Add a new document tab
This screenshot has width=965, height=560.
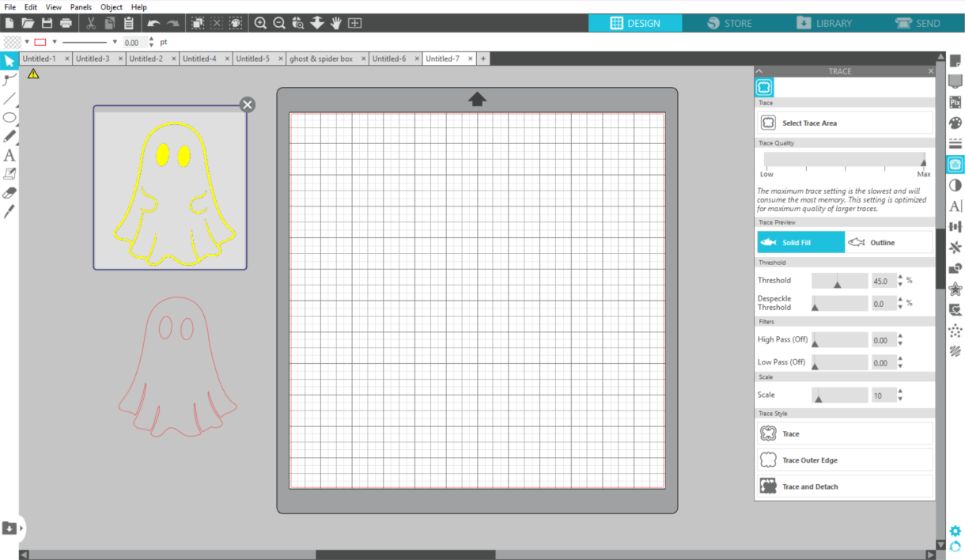pyautogui.click(x=483, y=59)
